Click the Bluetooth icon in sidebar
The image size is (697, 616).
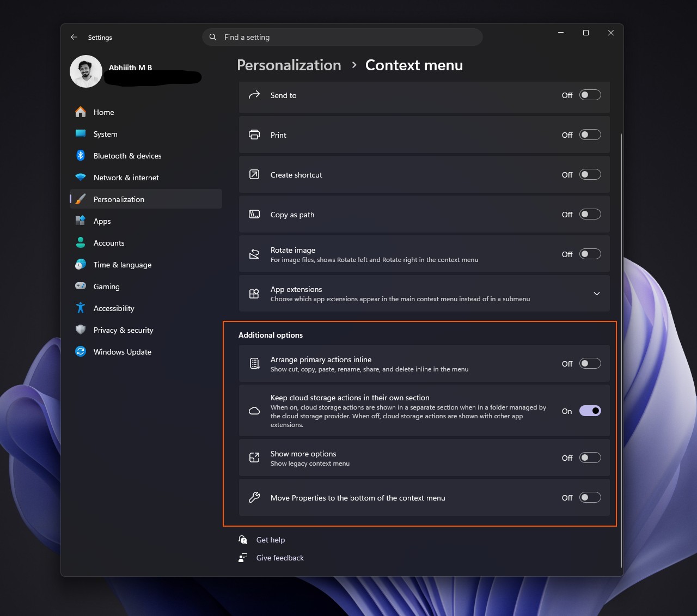[x=81, y=155]
